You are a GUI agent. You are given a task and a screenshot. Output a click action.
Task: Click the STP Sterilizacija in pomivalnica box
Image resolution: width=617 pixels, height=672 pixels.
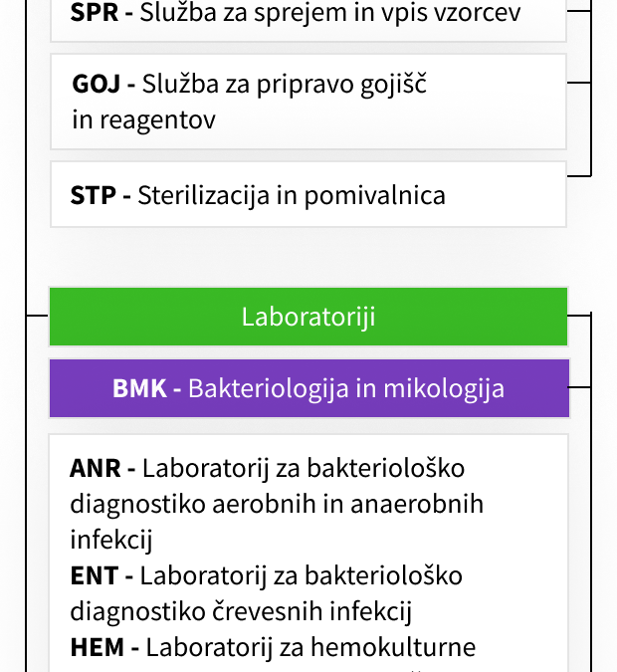pyautogui.click(x=308, y=194)
